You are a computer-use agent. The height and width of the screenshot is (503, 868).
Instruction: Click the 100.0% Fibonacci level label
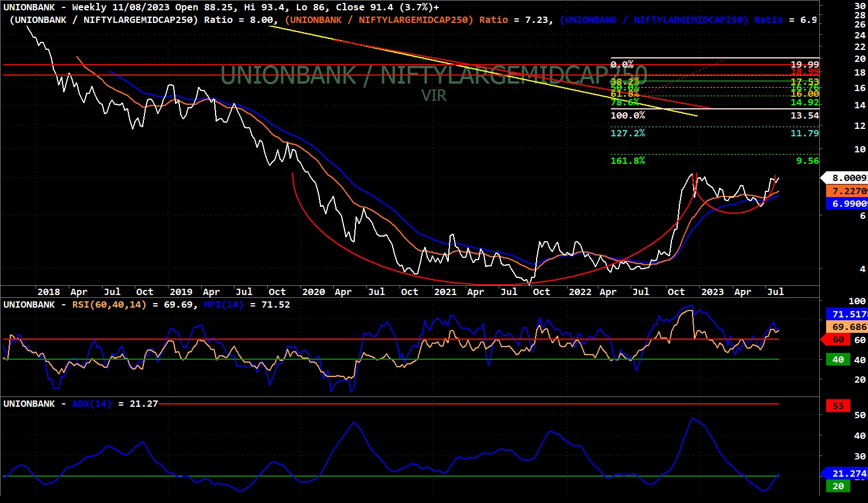(x=628, y=116)
